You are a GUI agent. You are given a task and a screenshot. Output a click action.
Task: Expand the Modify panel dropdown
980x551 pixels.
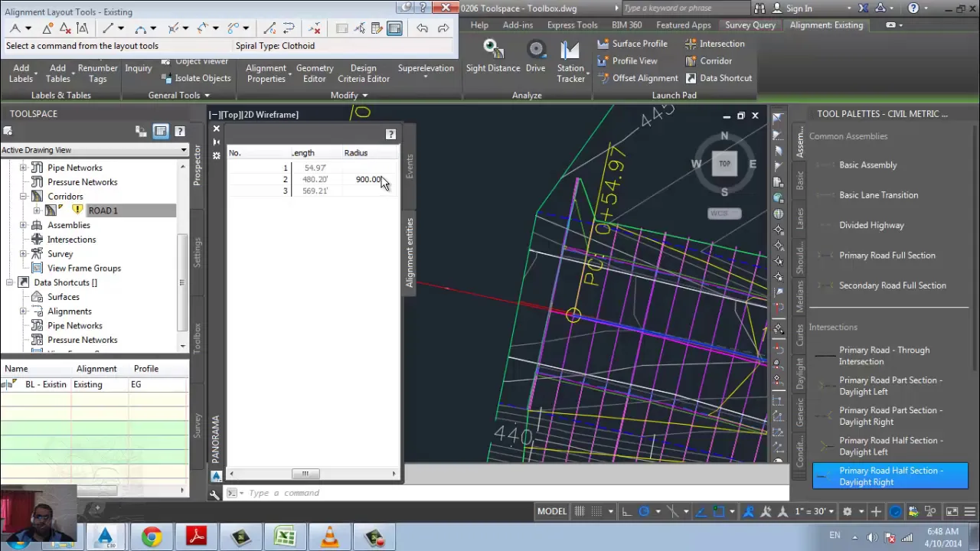[x=349, y=96]
